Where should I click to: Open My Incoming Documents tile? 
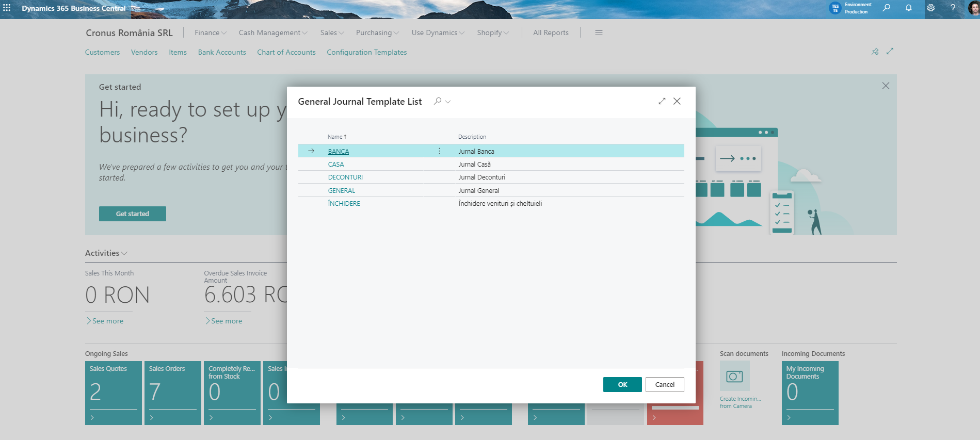coord(810,393)
